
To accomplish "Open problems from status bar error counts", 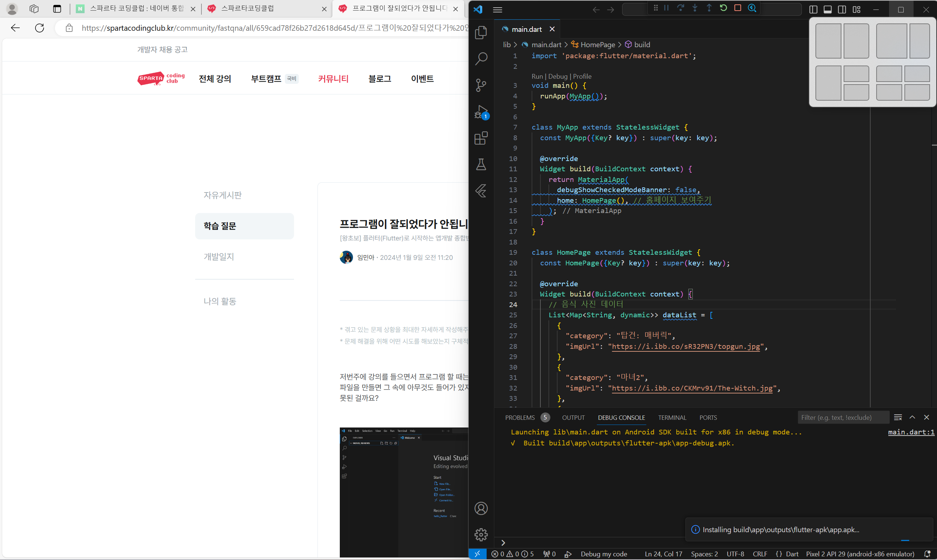I will [512, 553].
